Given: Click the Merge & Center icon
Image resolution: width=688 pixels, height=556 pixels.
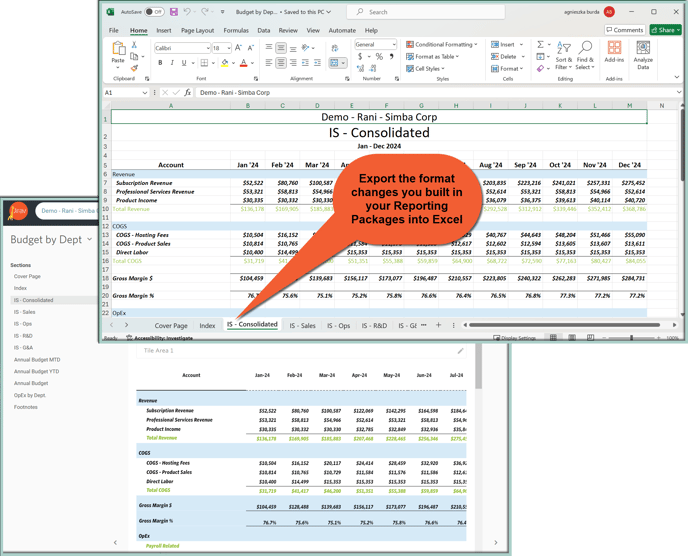Looking at the screenshot, I should [x=334, y=63].
